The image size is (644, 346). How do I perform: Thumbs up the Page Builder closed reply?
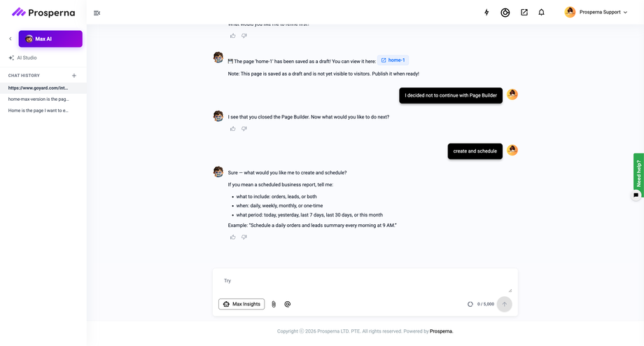coord(233,129)
